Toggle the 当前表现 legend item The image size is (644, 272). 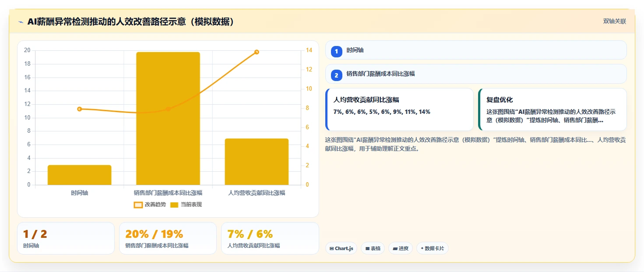click(x=186, y=205)
